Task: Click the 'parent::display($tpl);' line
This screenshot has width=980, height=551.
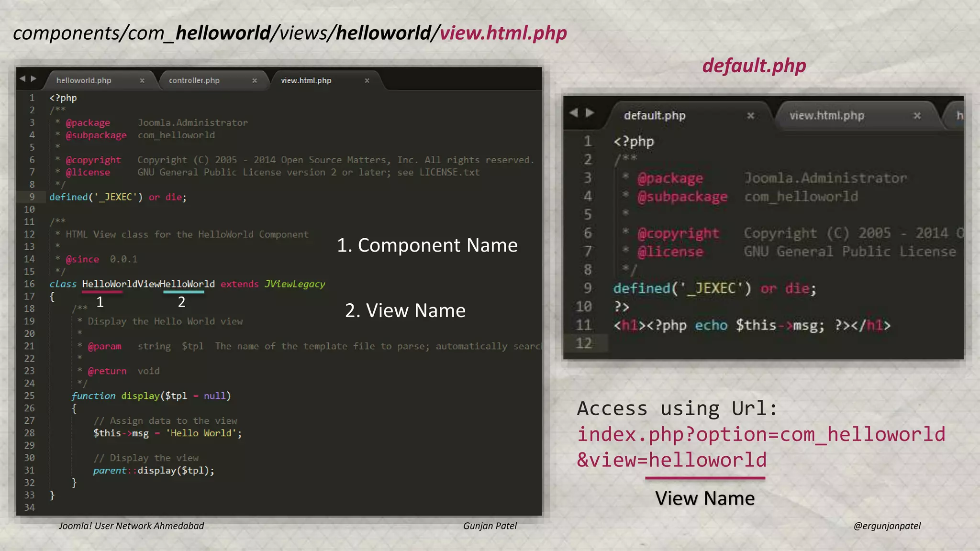Action: (x=154, y=471)
